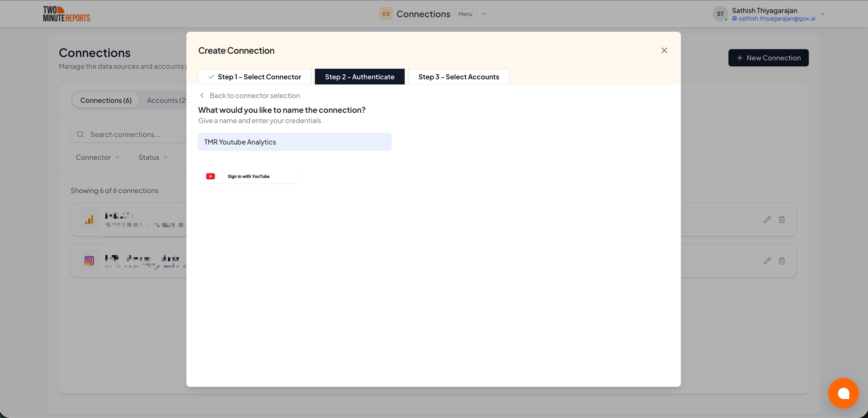Click edit pencil on Google Analytics connection
Image resolution: width=868 pixels, height=418 pixels.
[x=767, y=220]
